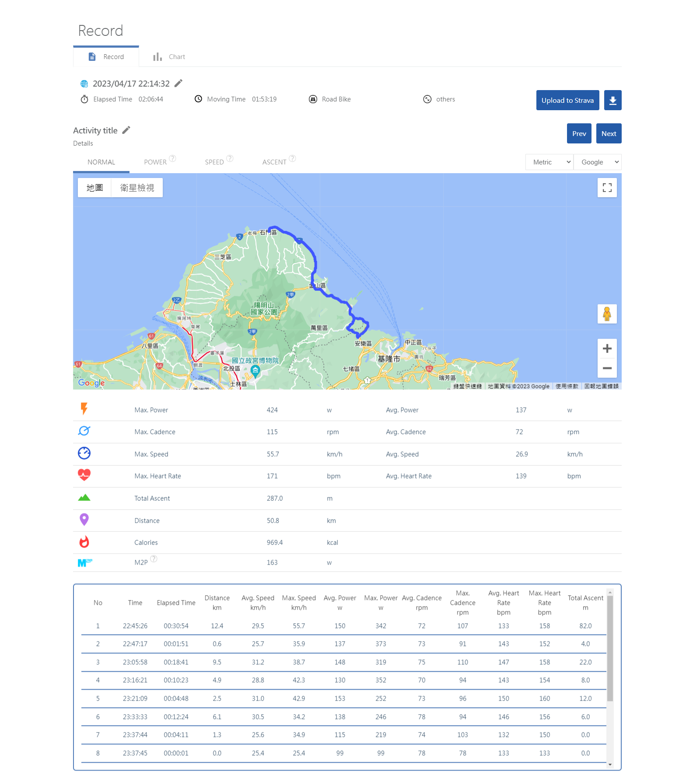Viewport: 700px width, 778px height.
Task: Zoom out on the map
Action: pyautogui.click(x=607, y=368)
